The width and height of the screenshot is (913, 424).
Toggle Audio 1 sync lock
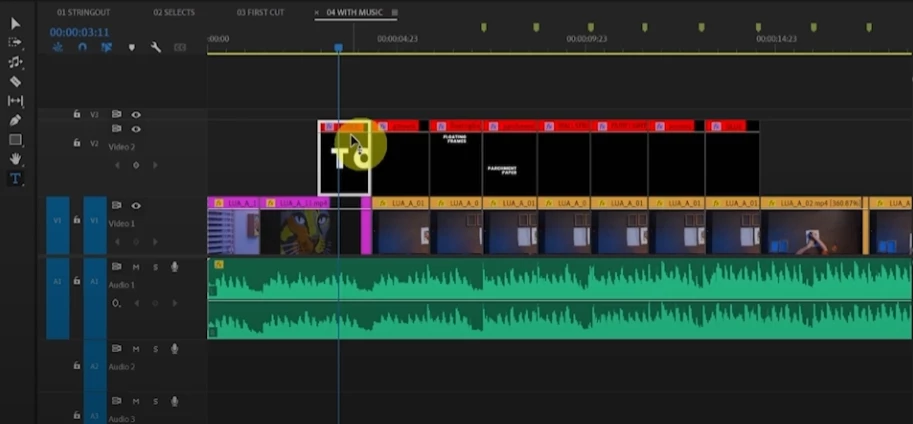coord(116,267)
